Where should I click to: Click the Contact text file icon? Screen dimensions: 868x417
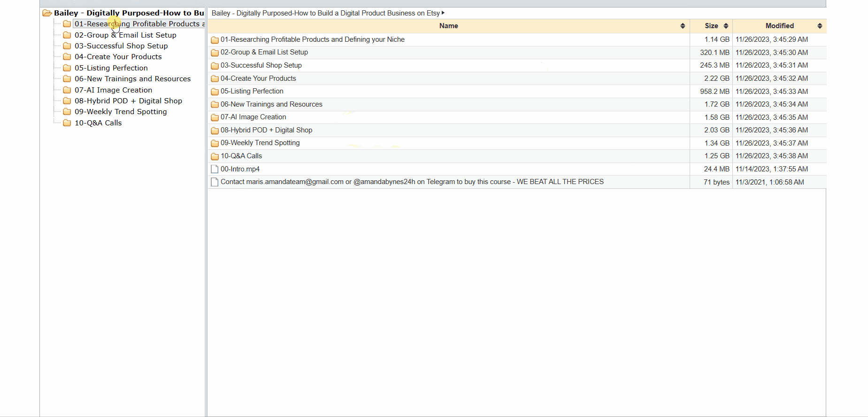point(215,182)
